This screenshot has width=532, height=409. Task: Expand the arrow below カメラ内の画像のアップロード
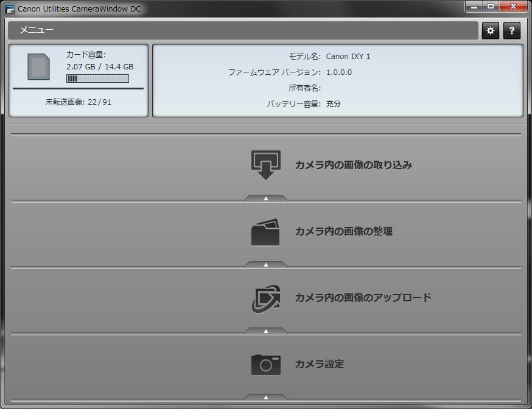(x=266, y=331)
